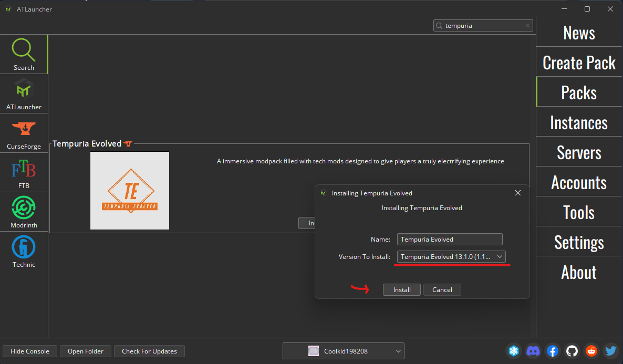
Task: Select the FTB packs source
Action: pyautogui.click(x=24, y=172)
